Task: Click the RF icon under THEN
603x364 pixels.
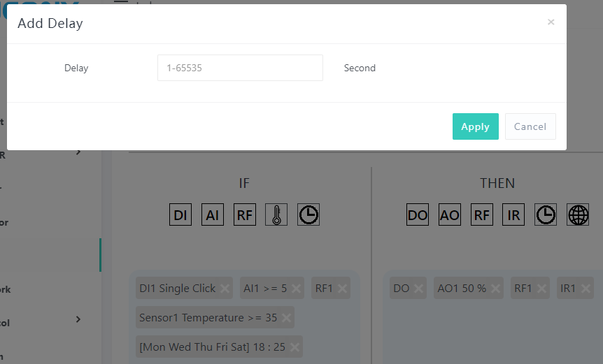Action: 482,215
